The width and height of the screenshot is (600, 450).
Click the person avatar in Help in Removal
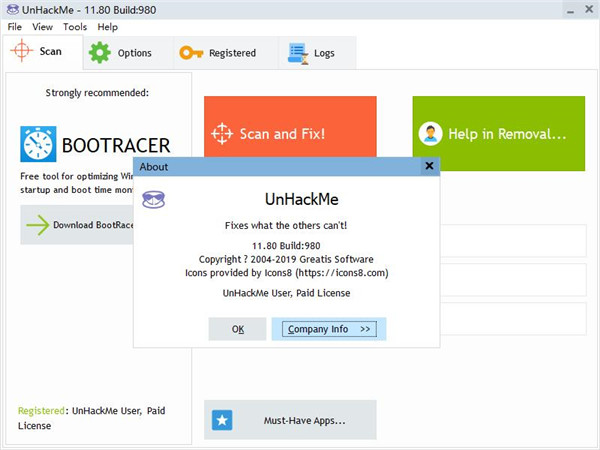coord(430,134)
